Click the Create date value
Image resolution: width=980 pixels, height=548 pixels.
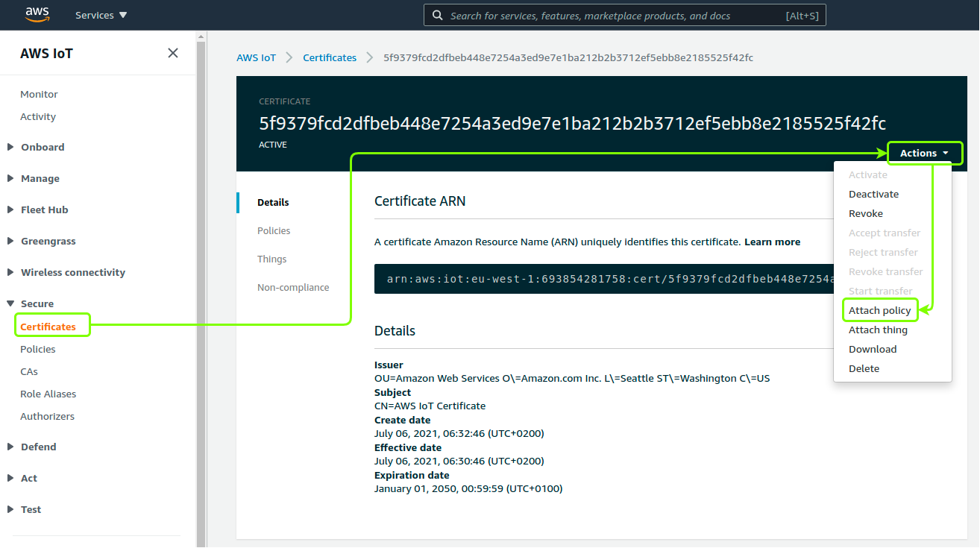point(459,433)
